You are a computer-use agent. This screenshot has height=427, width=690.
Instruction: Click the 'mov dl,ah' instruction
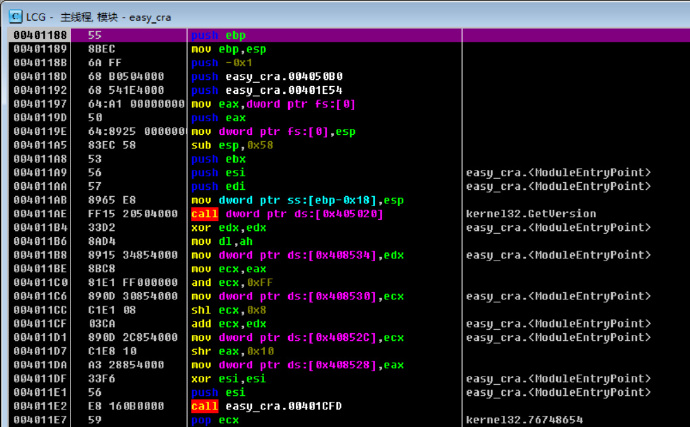coord(222,241)
